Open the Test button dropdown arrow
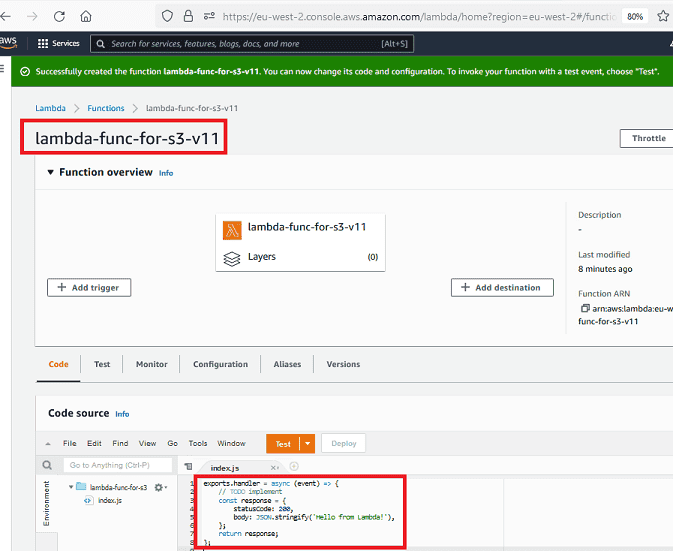 pos(308,443)
